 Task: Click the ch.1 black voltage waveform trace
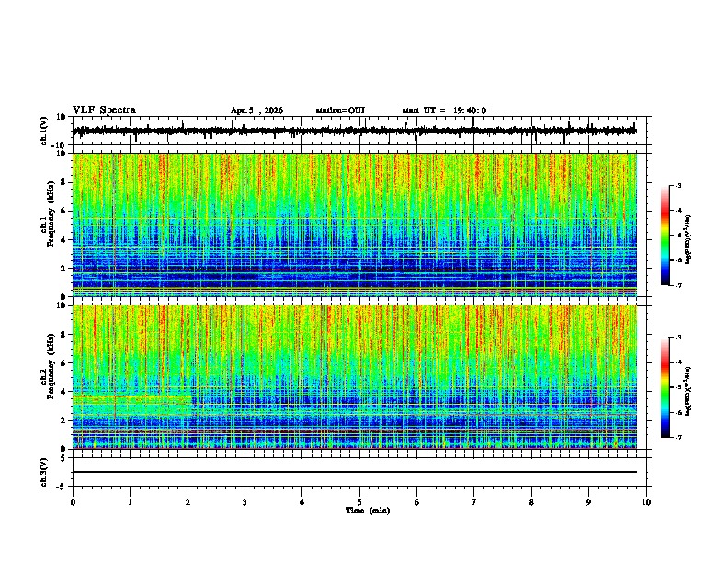[355, 131]
